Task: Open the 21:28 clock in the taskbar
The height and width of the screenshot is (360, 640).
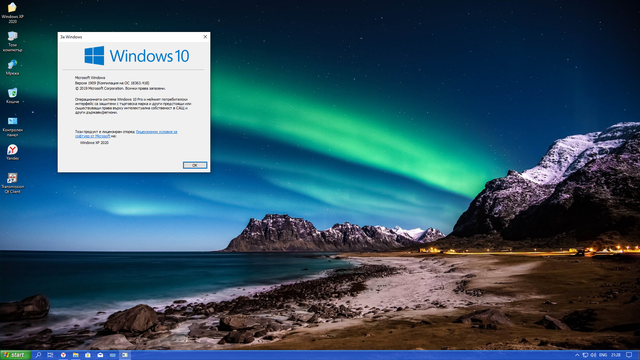Action: [x=616, y=355]
